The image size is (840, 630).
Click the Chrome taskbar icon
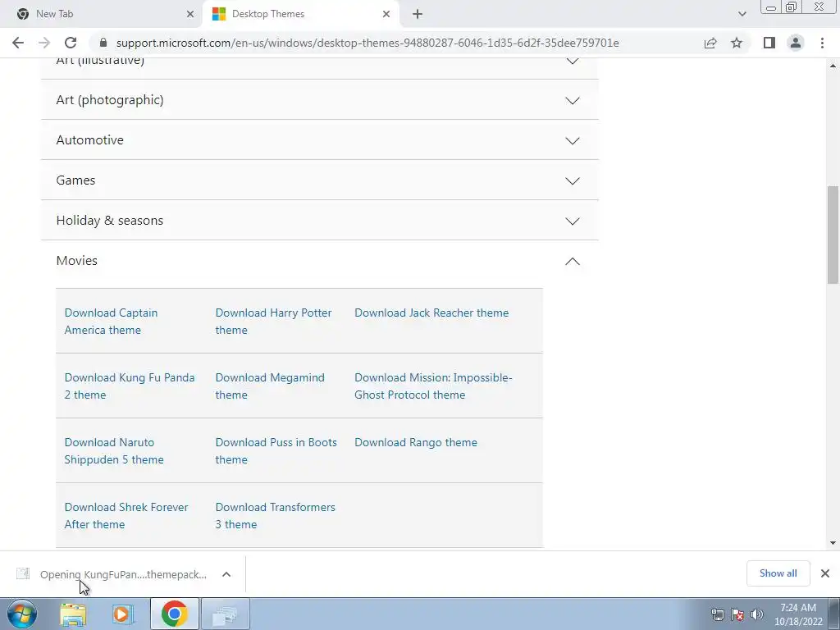point(174,614)
